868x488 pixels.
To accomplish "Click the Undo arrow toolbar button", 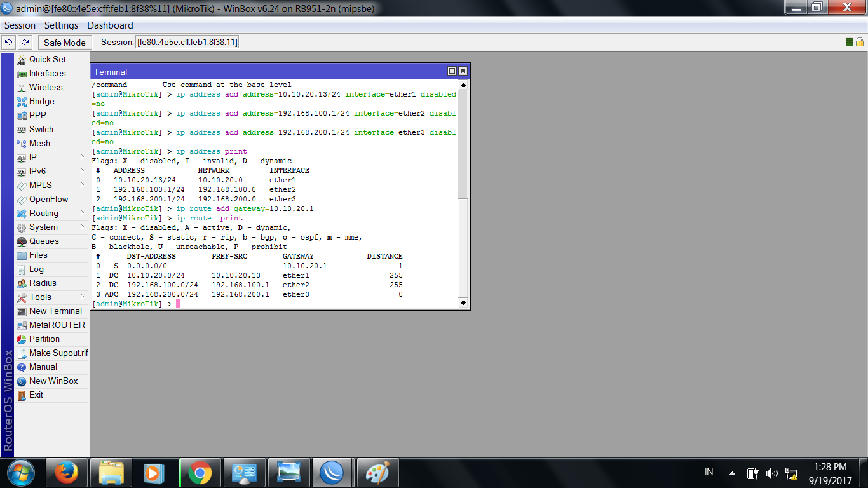I will 9,42.
